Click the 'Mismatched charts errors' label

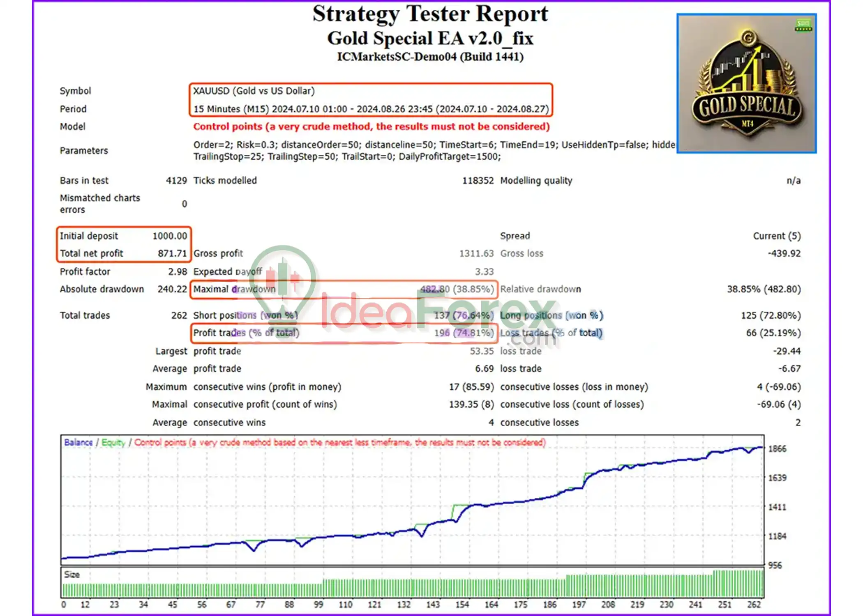pyautogui.click(x=100, y=204)
